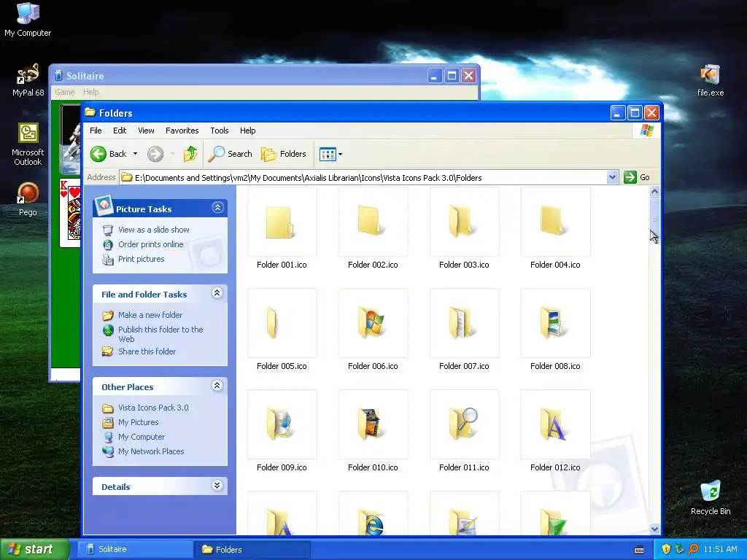The height and width of the screenshot is (560, 747).
Task: Select Folder 004.ico thumbnail
Action: tap(555, 222)
